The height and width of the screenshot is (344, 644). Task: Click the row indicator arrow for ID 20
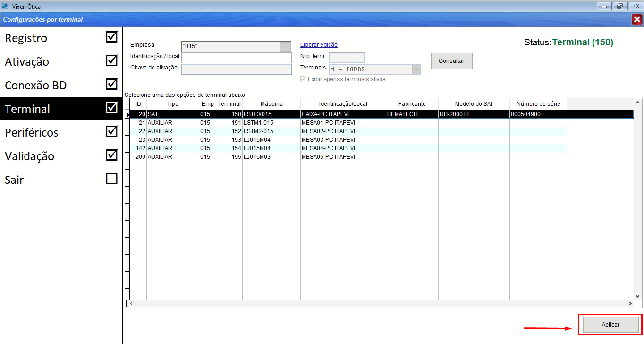pyautogui.click(x=127, y=114)
